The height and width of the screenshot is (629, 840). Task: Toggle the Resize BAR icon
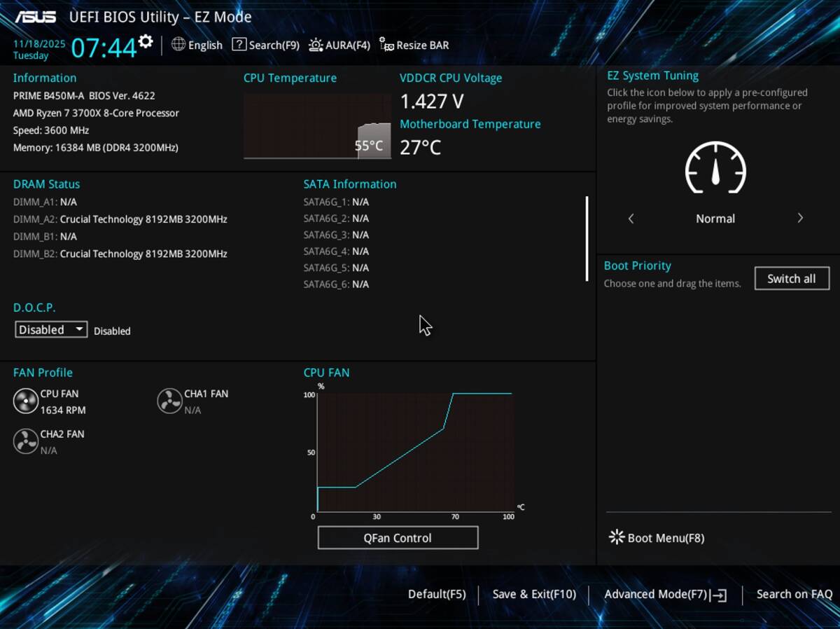click(386, 45)
